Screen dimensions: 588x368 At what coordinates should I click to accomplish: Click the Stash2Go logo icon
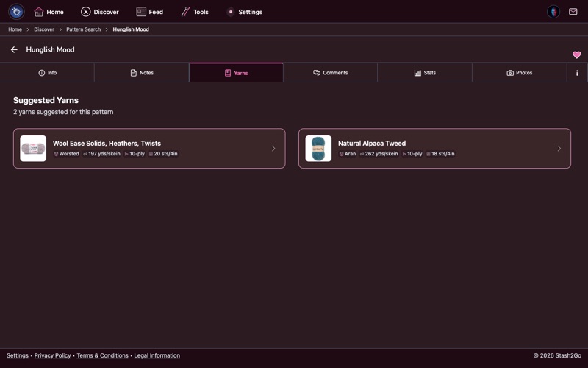coord(16,12)
